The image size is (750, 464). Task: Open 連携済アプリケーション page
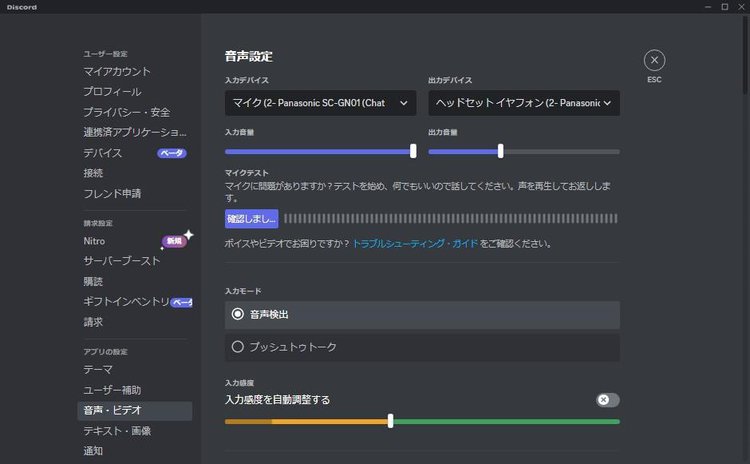click(135, 132)
